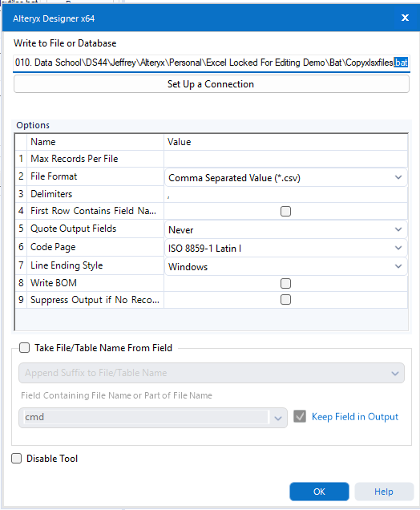Screen dimensions: 420x510
Task: Expand the Quote Output Fields dropdown
Action: (x=398, y=229)
